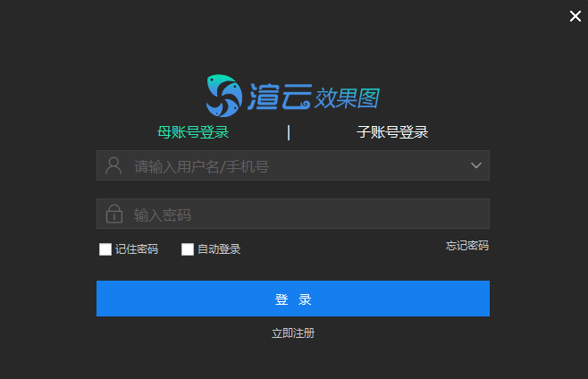Click the 渲云效果图 logo

(x=293, y=96)
